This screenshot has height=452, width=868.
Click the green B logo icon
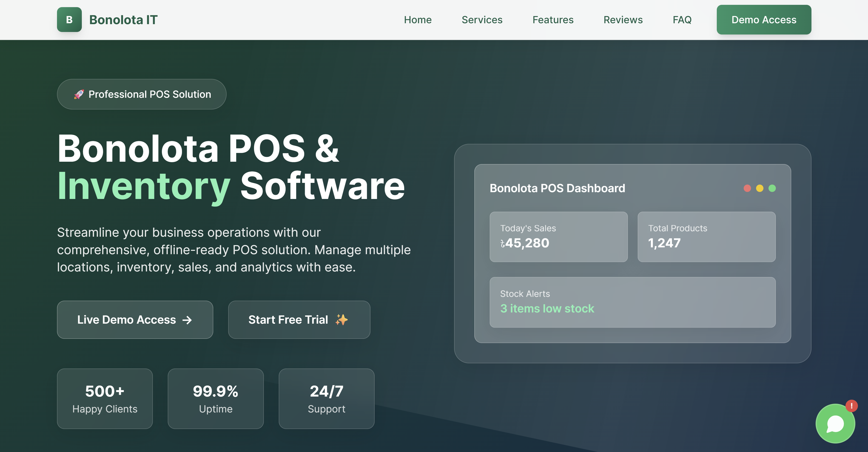[x=69, y=20]
